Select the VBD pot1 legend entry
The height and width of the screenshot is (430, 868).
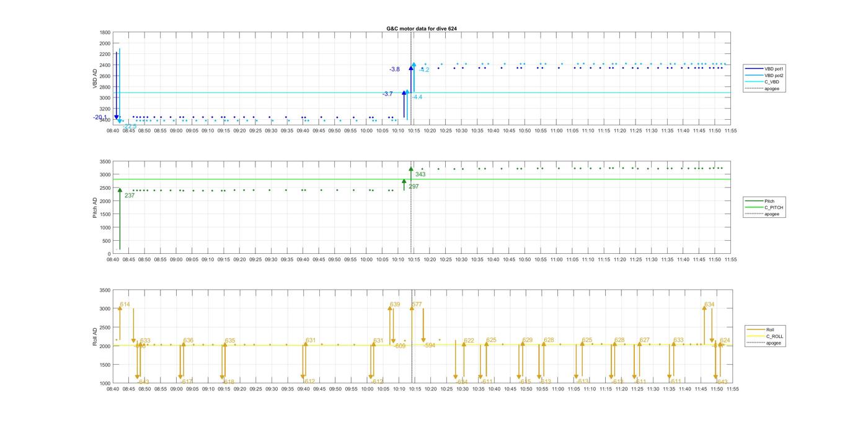click(764, 69)
